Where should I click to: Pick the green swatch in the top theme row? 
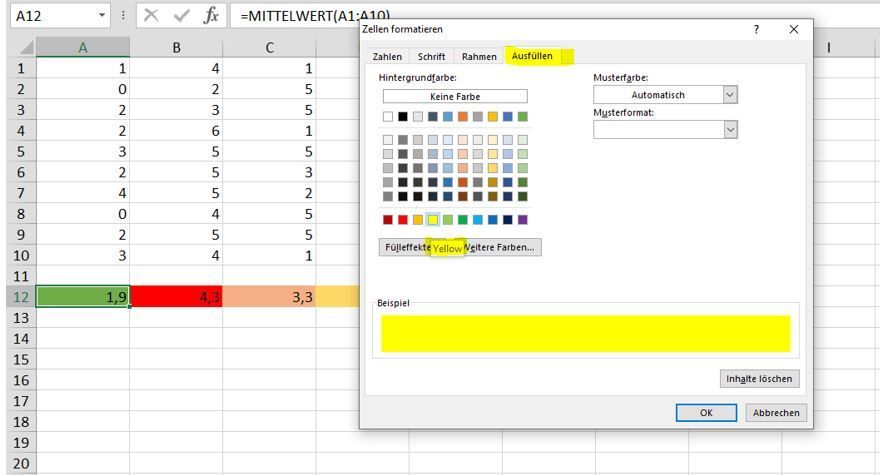522,116
